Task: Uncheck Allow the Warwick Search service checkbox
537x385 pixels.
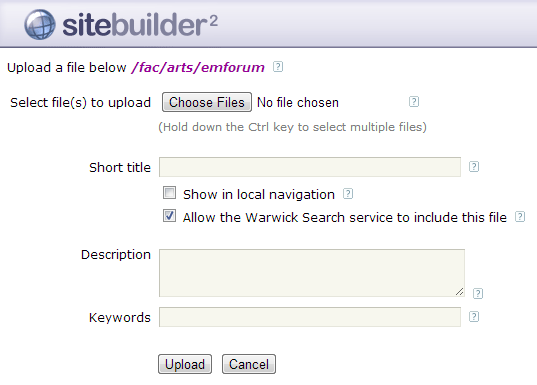Action: [170, 216]
